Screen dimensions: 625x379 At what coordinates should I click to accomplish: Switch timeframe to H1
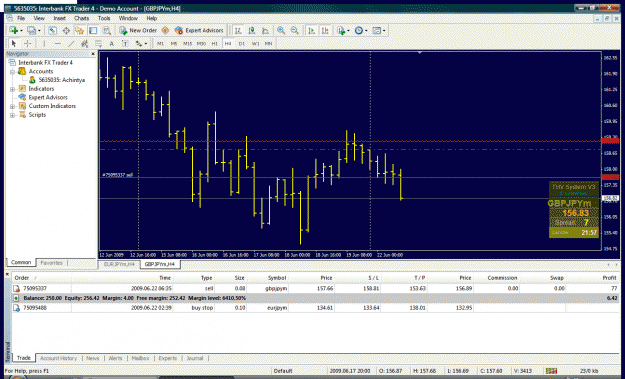pos(214,43)
